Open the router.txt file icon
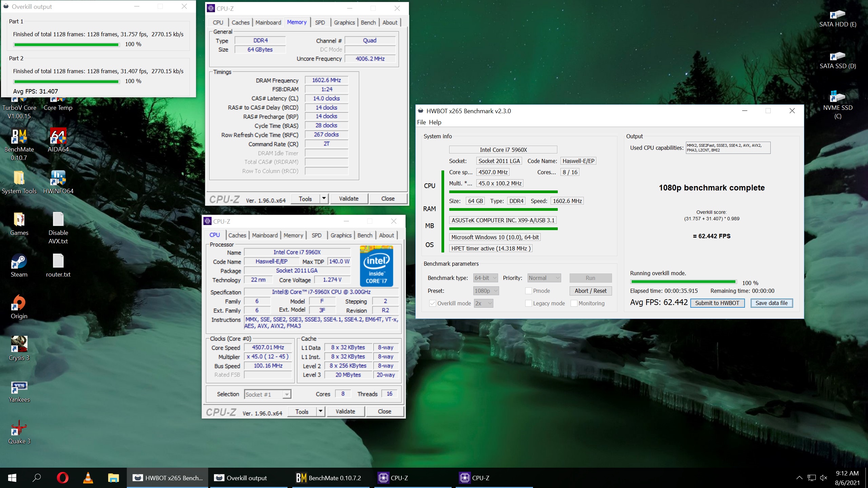Viewport: 868px width, 488px height. pos(58,266)
